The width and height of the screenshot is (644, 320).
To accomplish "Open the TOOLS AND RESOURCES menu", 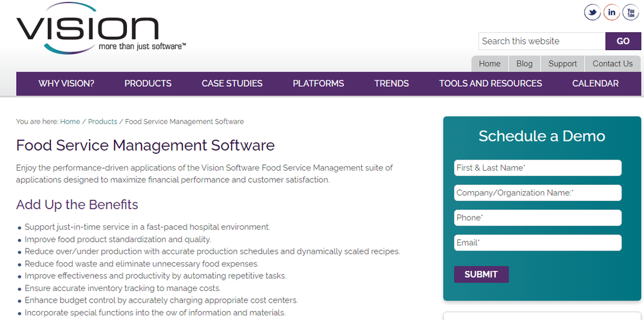I will (490, 84).
